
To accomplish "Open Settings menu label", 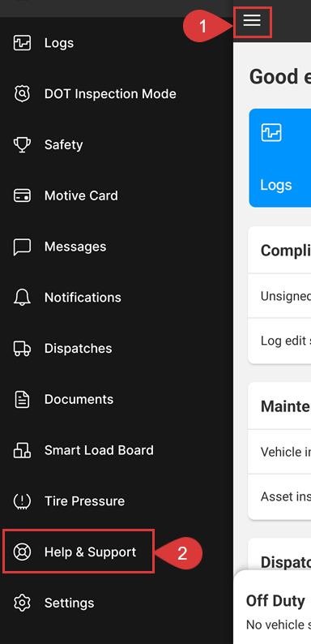I will (70, 603).
